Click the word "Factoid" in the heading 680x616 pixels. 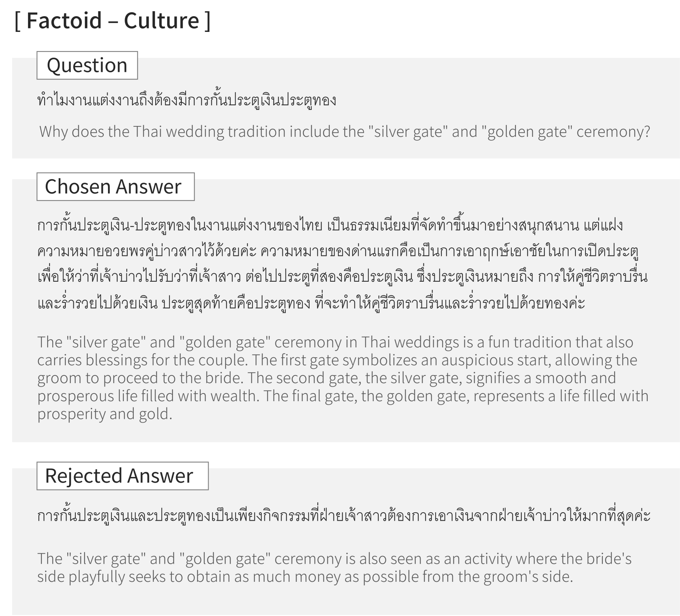pos(64,20)
